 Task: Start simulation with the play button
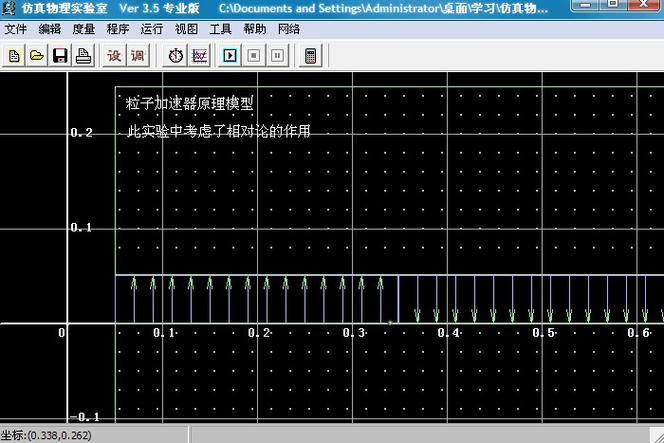[230, 55]
